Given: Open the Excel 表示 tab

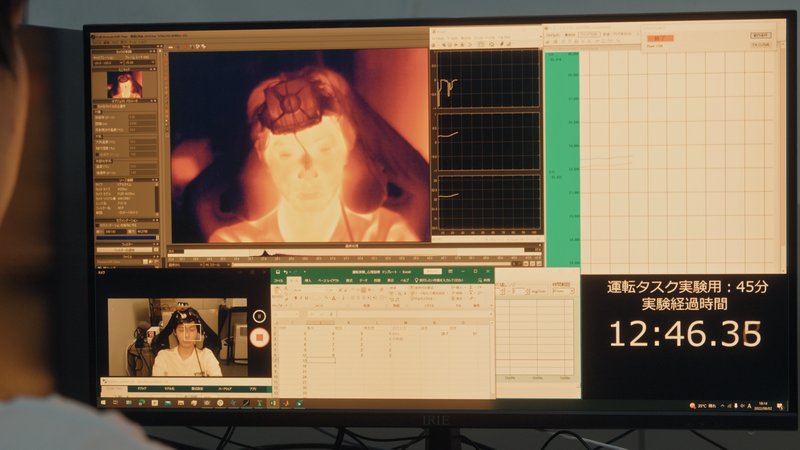Looking at the screenshot, I should 390,281.
